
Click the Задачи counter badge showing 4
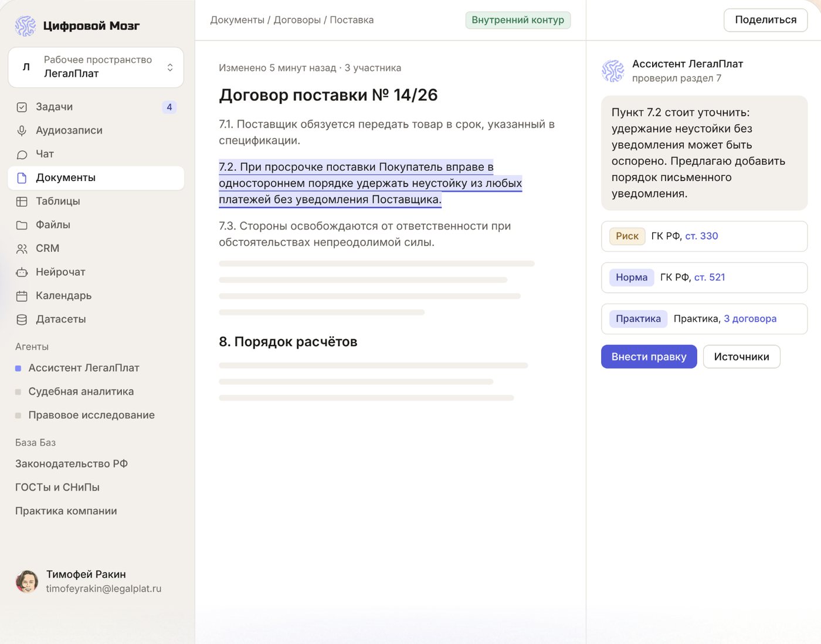click(x=169, y=107)
